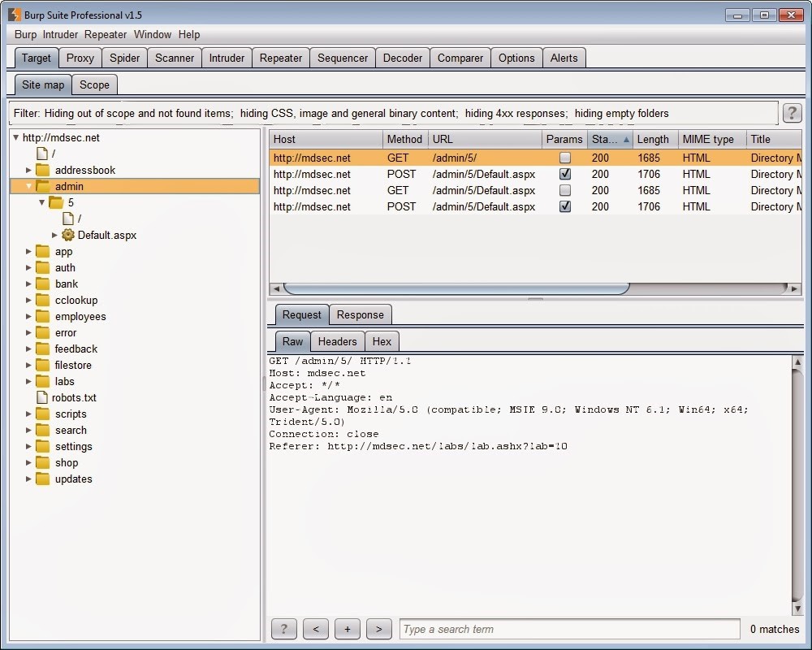Expand the addressbook folder
This screenshot has height=650, width=812.
click(x=28, y=170)
